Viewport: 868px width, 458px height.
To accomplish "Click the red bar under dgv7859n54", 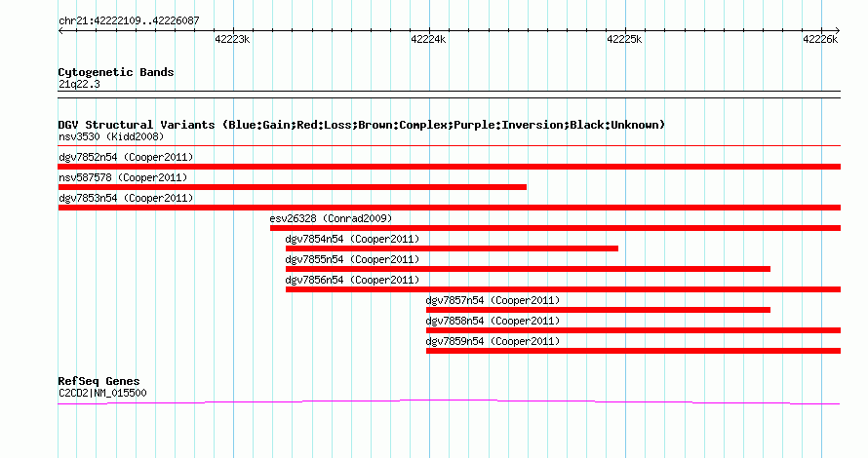I will point(633,351).
